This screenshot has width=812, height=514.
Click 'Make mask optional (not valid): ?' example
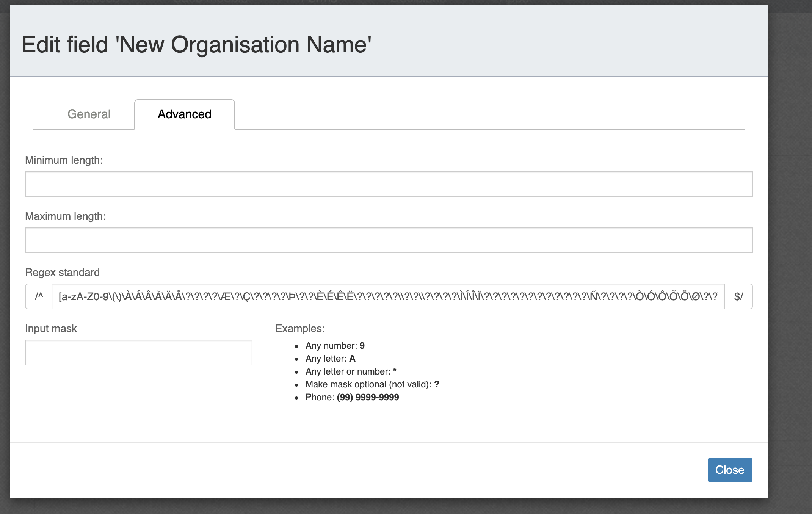point(372,384)
